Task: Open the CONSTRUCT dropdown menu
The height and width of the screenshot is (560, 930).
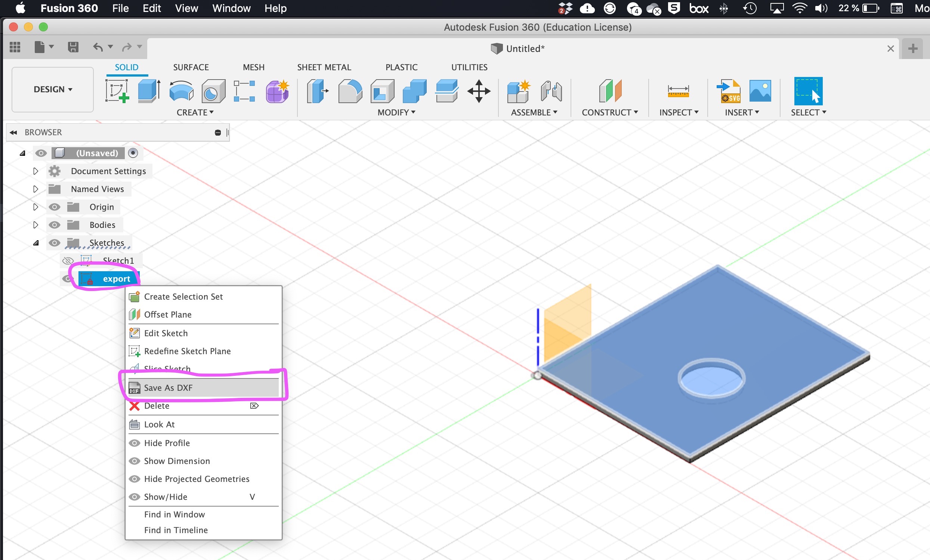Action: click(x=609, y=112)
